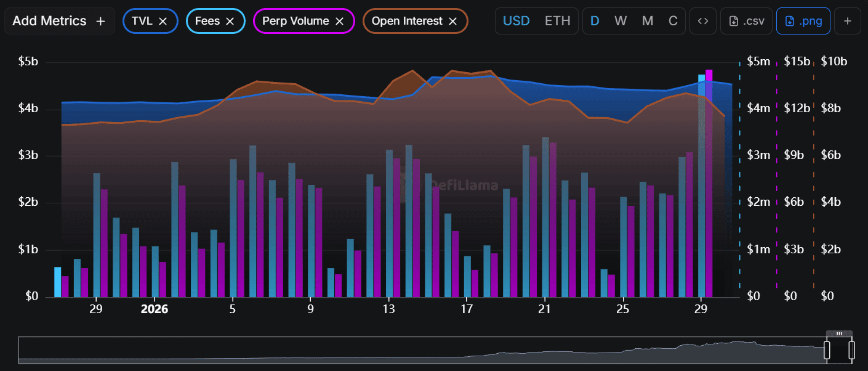
Task: Switch denomination to ETH
Action: coord(557,21)
